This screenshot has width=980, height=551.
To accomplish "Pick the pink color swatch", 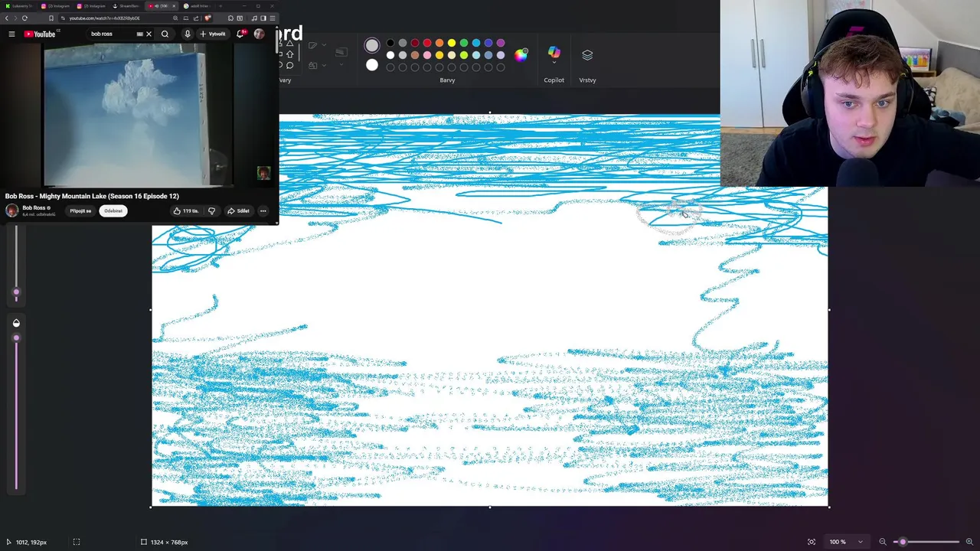I will 427,55.
